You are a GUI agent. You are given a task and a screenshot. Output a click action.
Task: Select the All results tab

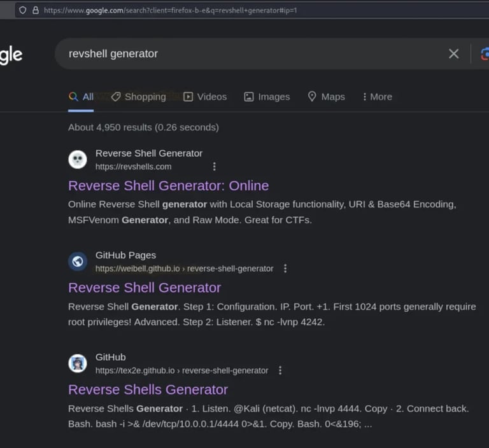coord(81,97)
